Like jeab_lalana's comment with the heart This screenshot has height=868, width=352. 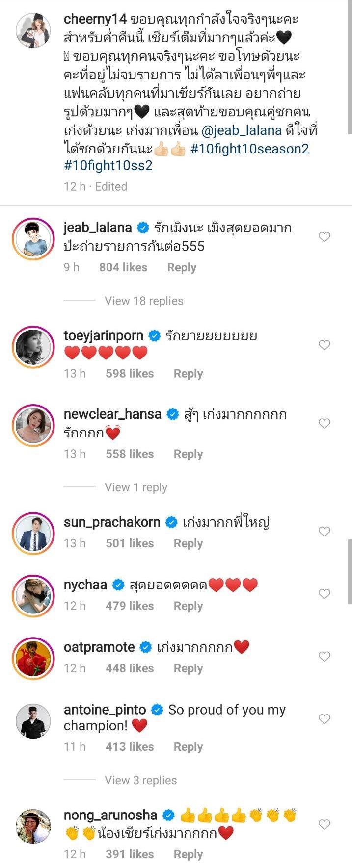click(324, 237)
